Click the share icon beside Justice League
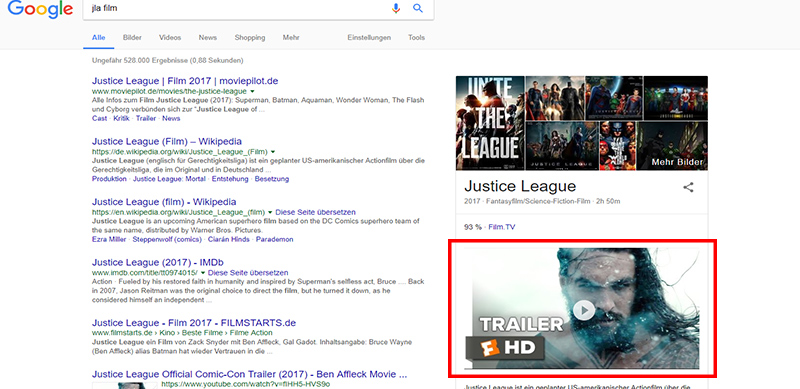Screen dimensions: 800x389 coord(688,187)
